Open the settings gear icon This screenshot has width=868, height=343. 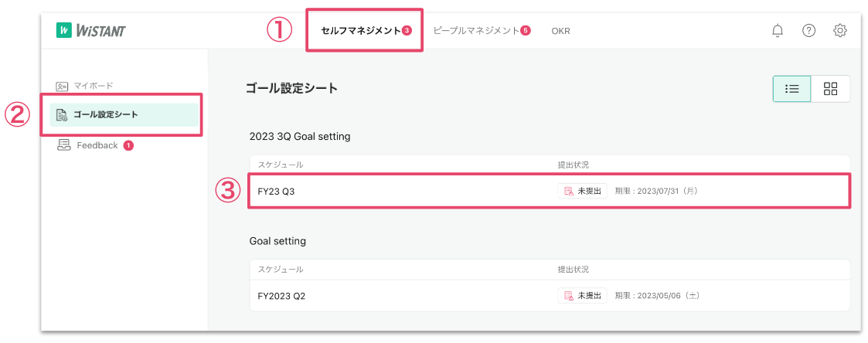tap(840, 30)
